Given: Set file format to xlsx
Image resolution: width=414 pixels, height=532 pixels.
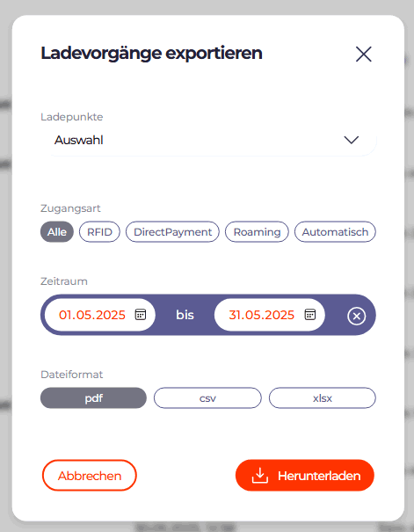Looking at the screenshot, I should click(323, 397).
